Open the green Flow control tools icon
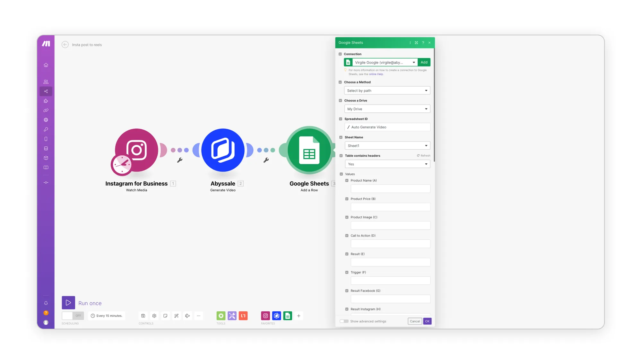 point(221,316)
